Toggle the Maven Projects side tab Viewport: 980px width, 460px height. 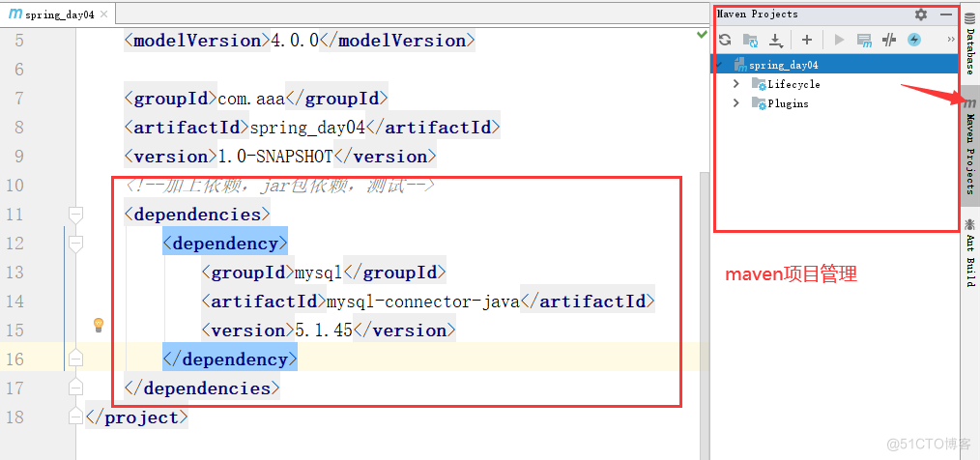[x=970, y=146]
